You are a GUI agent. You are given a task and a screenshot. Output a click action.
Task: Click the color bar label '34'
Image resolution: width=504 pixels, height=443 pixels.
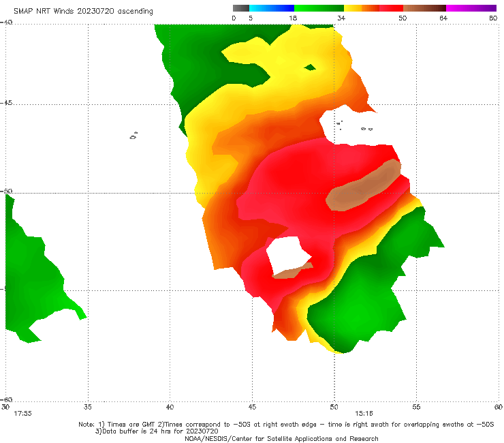point(341,18)
